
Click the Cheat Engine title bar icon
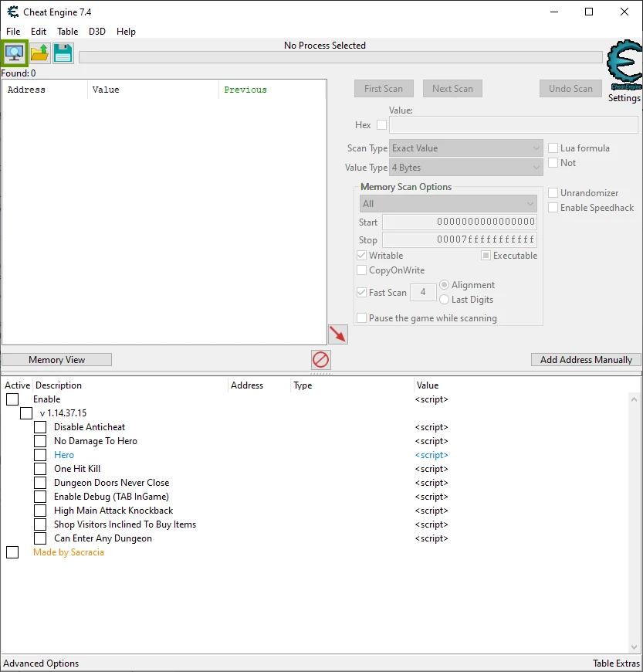pyautogui.click(x=13, y=12)
